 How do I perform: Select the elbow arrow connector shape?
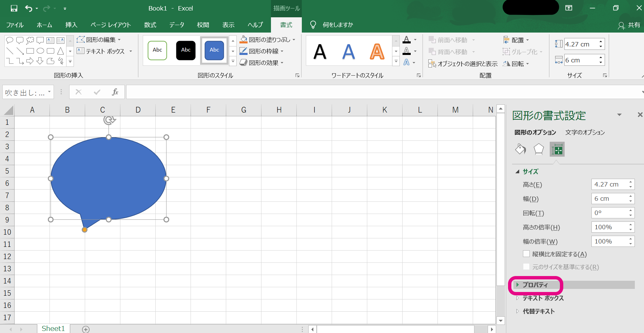[20, 61]
